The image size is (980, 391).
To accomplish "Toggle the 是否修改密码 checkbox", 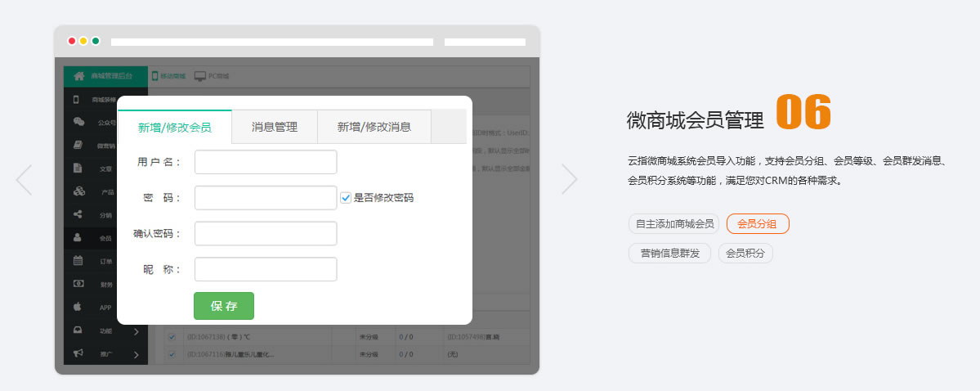I will coord(346,198).
